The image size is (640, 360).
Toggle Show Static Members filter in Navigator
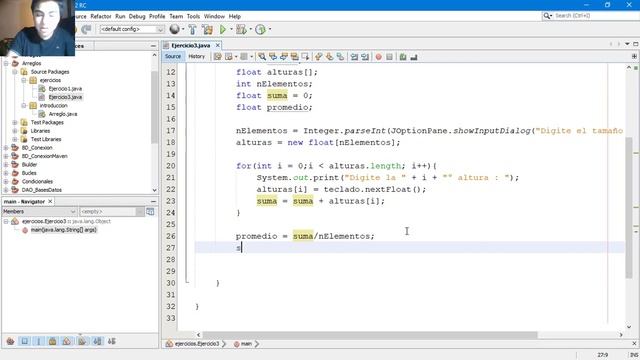(39, 341)
